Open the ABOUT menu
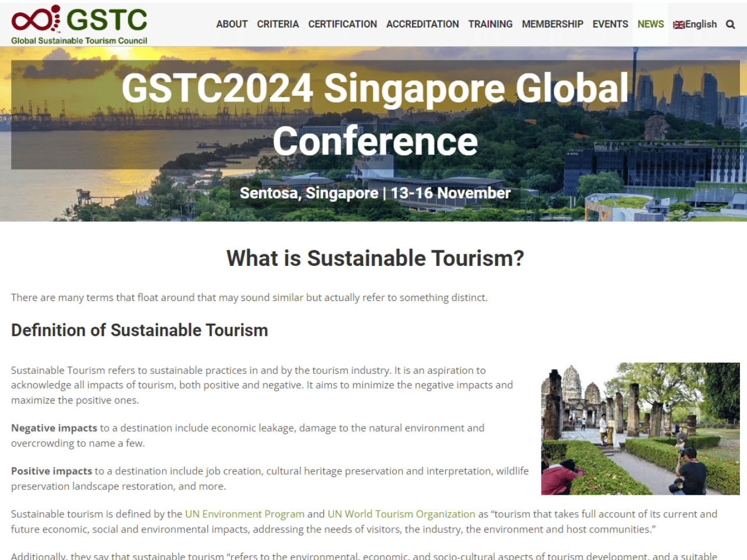The width and height of the screenshot is (747, 560). point(232,24)
